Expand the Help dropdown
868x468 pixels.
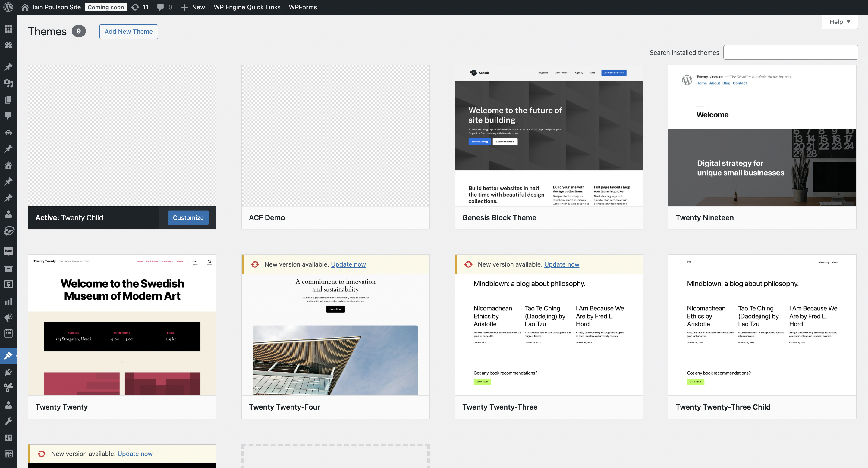[840, 22]
